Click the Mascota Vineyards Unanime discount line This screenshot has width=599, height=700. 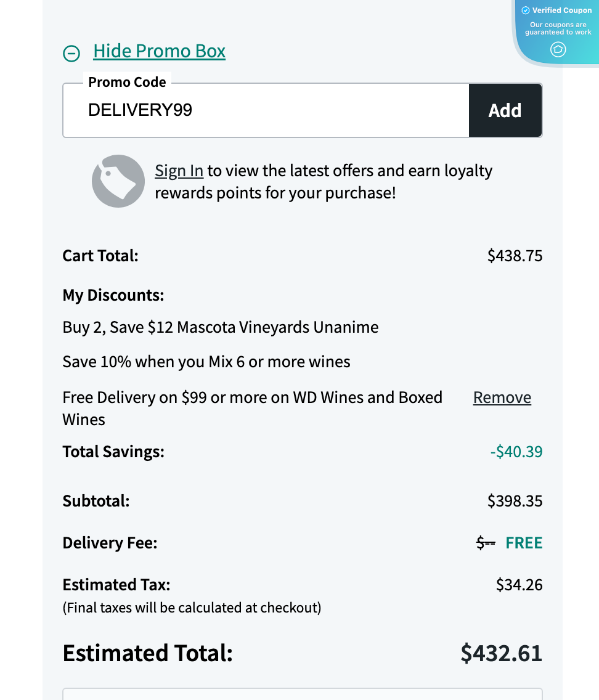click(x=221, y=327)
